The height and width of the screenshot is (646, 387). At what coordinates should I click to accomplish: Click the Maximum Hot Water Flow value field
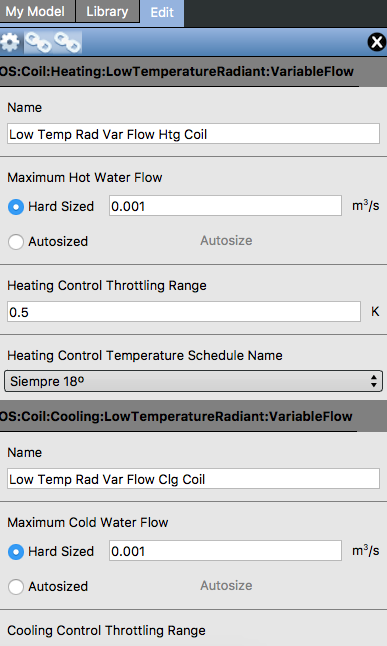pyautogui.click(x=225, y=206)
